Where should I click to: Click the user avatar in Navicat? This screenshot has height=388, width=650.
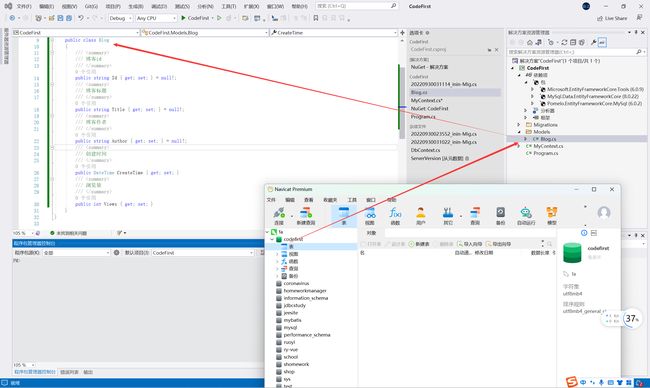click(604, 213)
